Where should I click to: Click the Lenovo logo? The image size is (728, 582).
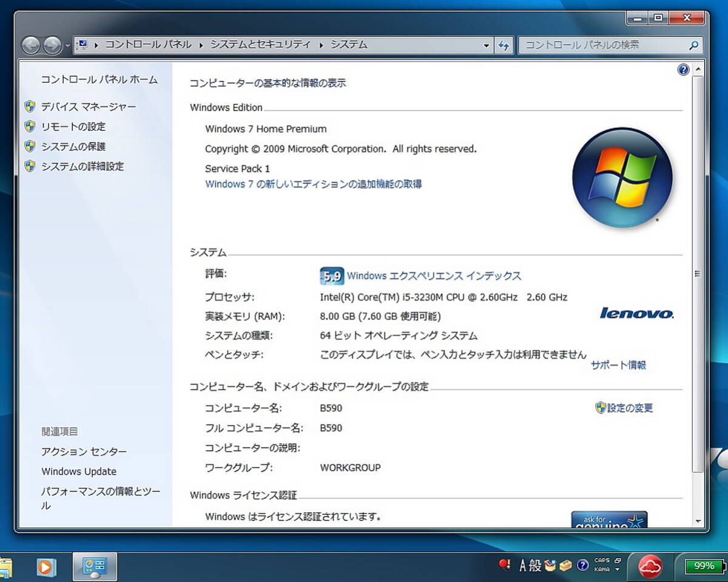tap(636, 313)
